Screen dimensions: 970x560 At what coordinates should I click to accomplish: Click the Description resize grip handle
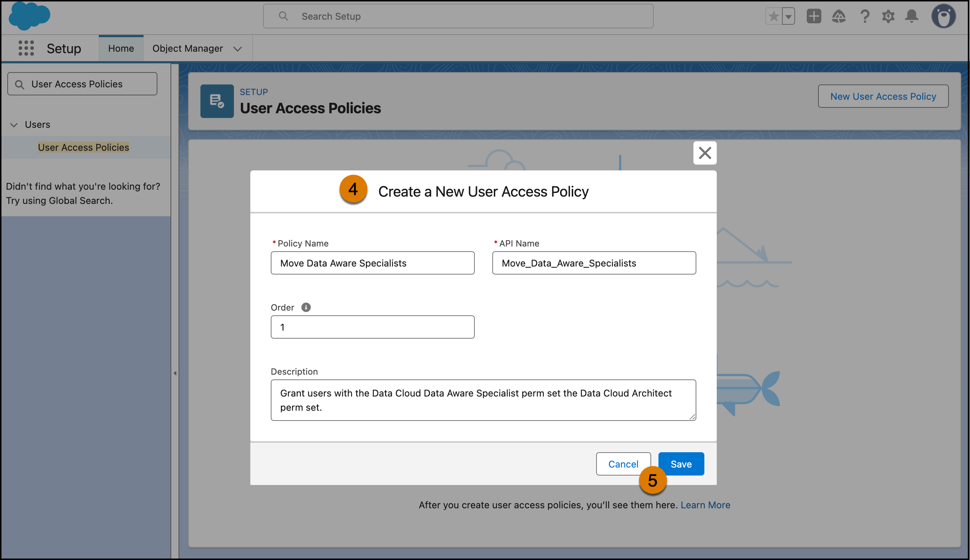[692, 417]
